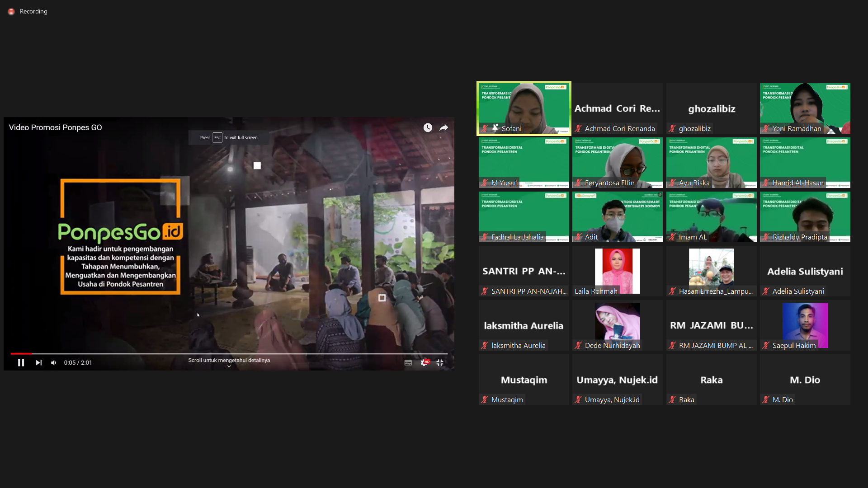Select Laila Rohmah's profile photo tile

(618, 271)
